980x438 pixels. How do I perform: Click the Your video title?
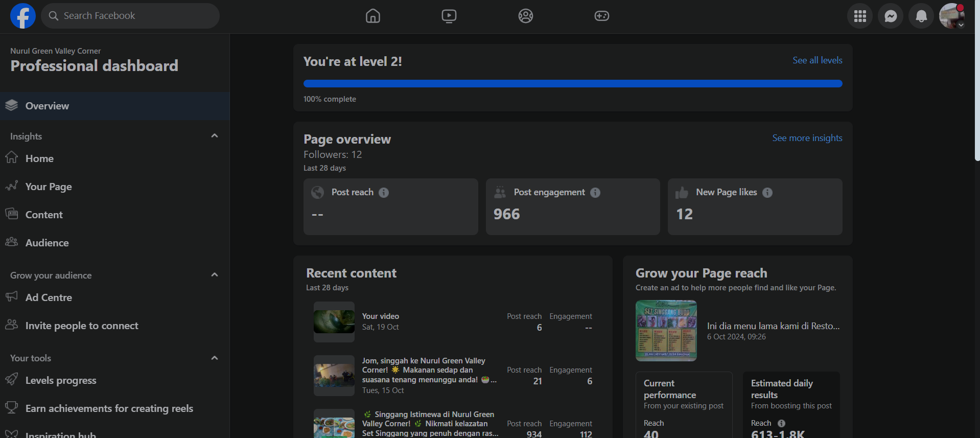click(x=381, y=316)
